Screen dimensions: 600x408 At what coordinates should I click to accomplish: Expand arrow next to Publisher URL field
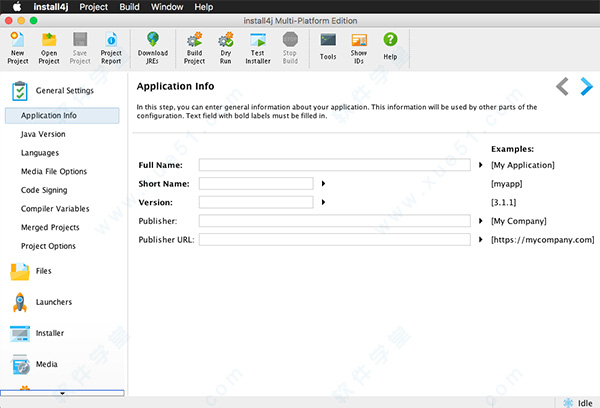pyautogui.click(x=481, y=240)
